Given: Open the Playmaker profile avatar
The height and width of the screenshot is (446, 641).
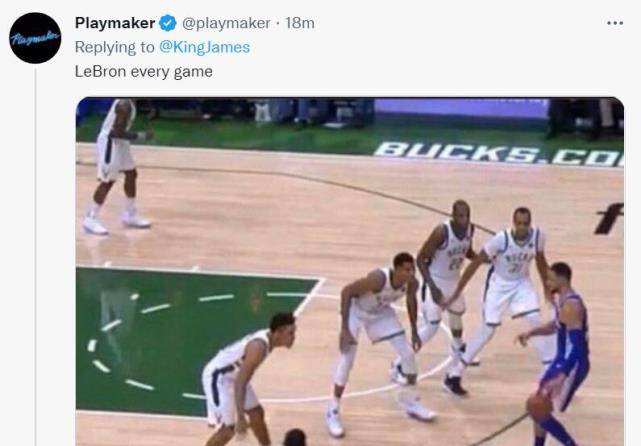Looking at the screenshot, I should [x=35, y=38].
